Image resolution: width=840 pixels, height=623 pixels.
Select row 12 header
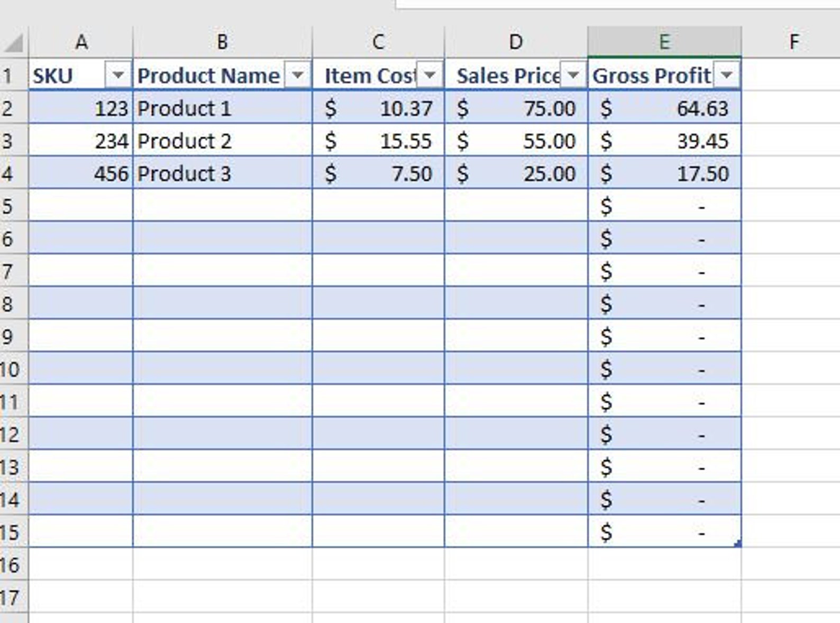click(14, 435)
